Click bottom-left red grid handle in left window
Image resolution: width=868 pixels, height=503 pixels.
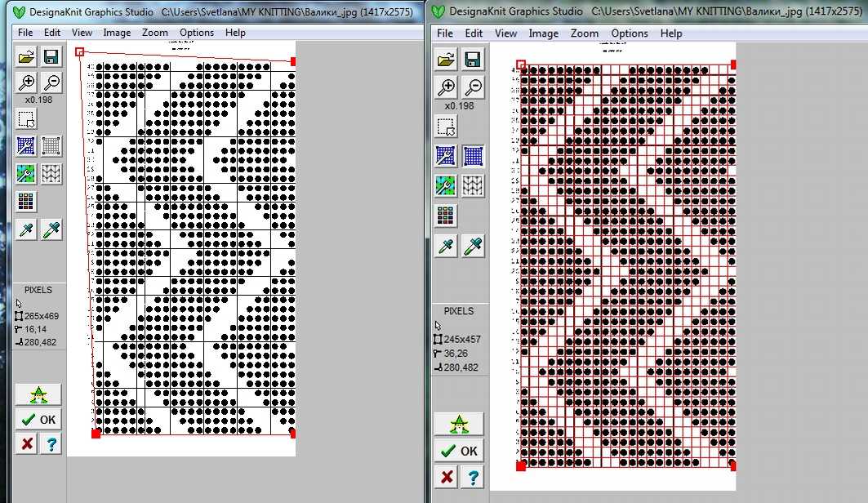96,434
